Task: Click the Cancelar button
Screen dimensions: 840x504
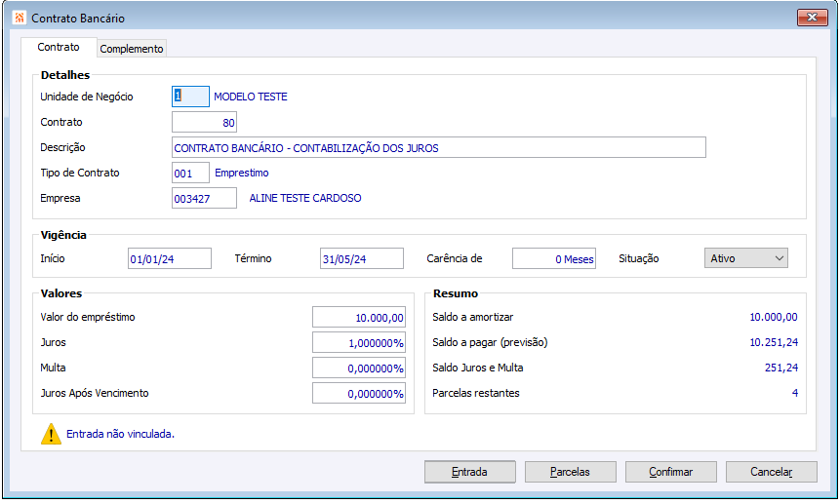Action: 772,472
